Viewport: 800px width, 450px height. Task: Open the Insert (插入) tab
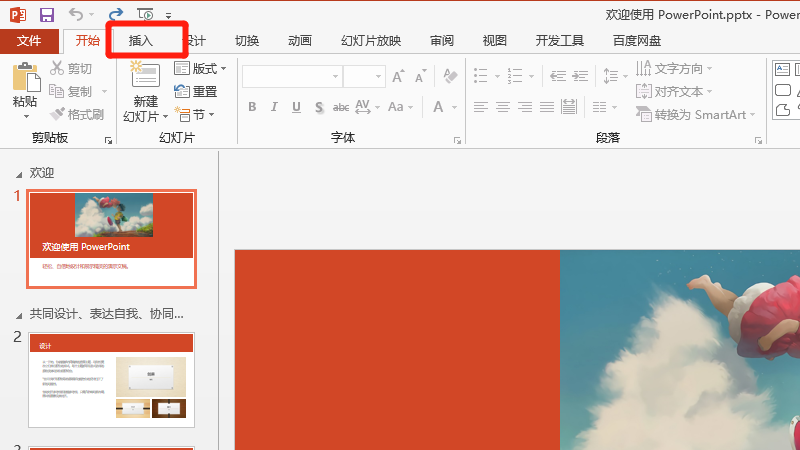coord(141,41)
